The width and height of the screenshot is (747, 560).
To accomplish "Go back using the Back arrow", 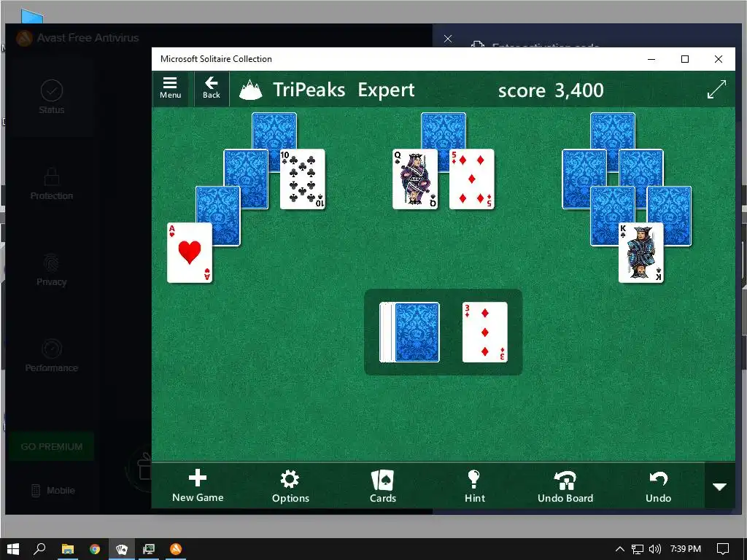I will [x=211, y=88].
